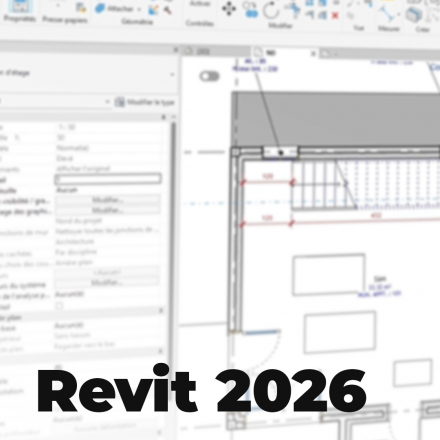The width and height of the screenshot is (440, 440).
Task: Open the instance filter dropdown beside Modifier le type
Action: (107, 101)
